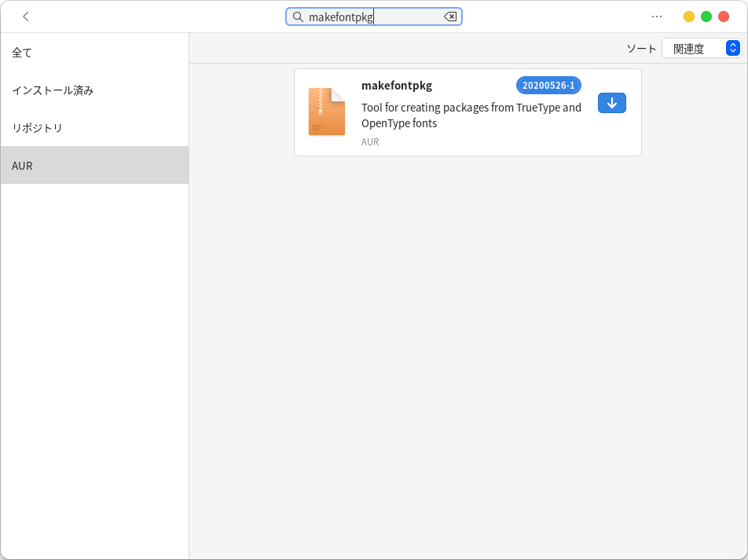The width and height of the screenshot is (748, 560).
Task: Maximize the window with the green button
Action: (x=706, y=16)
